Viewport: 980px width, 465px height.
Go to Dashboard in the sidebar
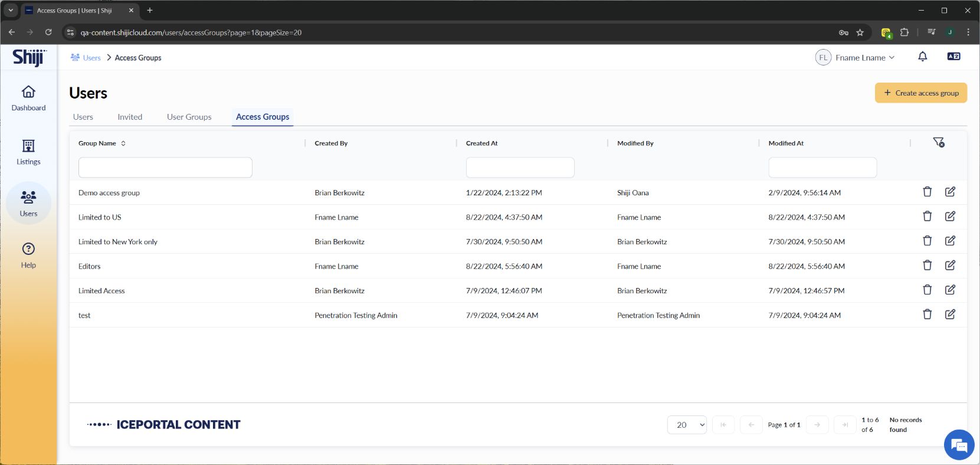(x=28, y=98)
